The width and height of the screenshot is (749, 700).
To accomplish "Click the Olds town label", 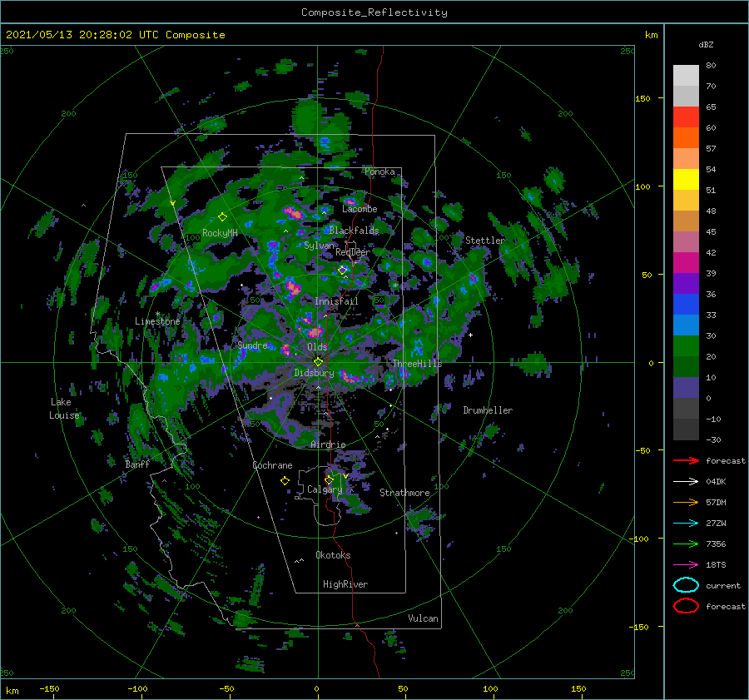I will [317, 347].
